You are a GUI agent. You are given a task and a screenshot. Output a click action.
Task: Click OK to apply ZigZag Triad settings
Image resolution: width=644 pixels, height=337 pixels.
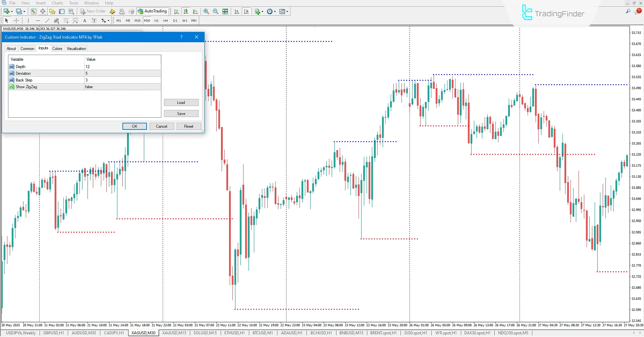[135, 126]
